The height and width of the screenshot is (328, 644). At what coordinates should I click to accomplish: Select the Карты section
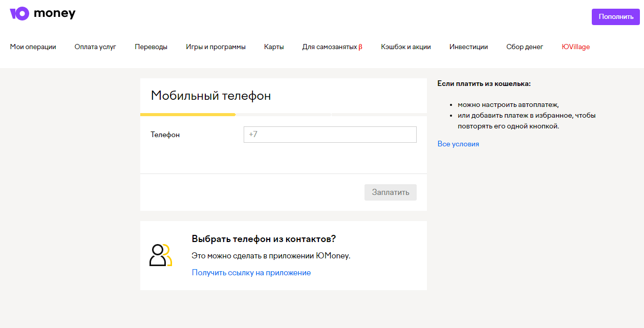(x=274, y=47)
